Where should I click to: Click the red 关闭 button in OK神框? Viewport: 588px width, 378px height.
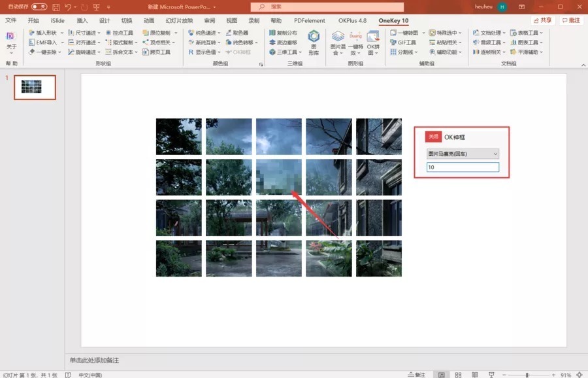[x=433, y=137]
